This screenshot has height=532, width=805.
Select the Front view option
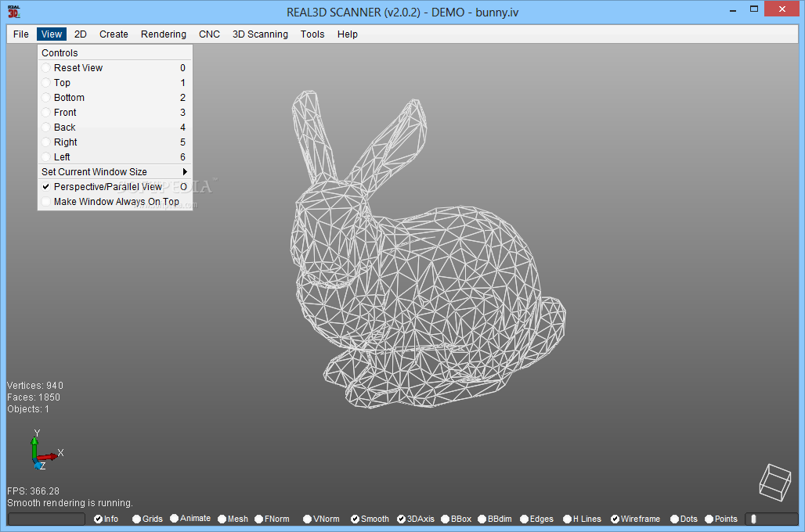coord(115,113)
